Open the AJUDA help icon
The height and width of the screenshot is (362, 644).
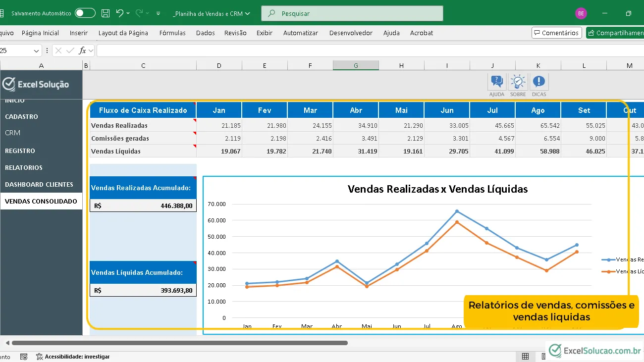[496, 82]
